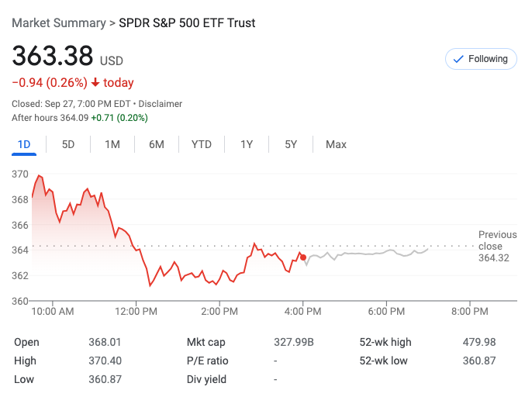This screenshot has width=532, height=397.
Task: Click the SPDR S&P 500 ETF Trust title
Action: [187, 23]
